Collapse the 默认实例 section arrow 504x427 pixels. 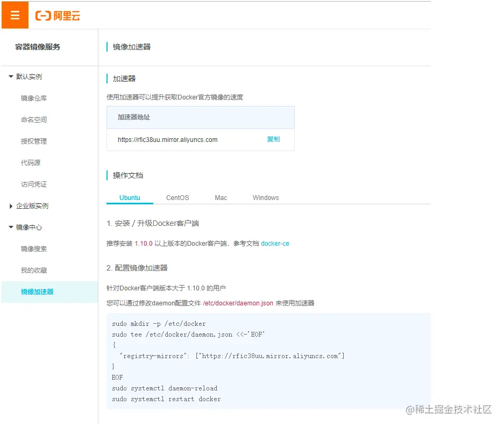pos(11,76)
